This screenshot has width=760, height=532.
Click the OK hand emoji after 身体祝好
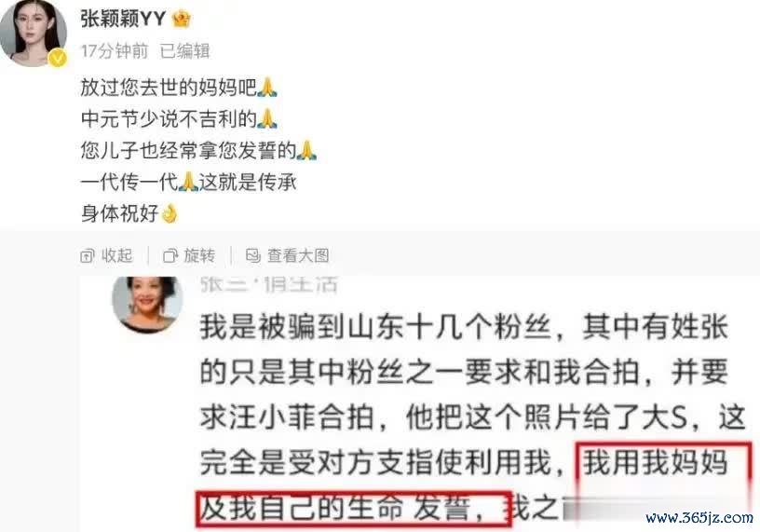click(170, 213)
